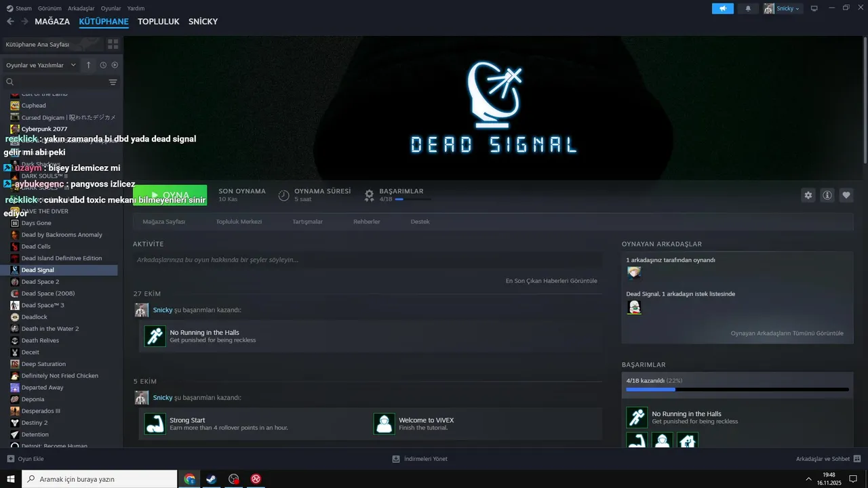The height and width of the screenshot is (488, 868).
Task: Open Strong Start achievement icon
Action: click(155, 424)
